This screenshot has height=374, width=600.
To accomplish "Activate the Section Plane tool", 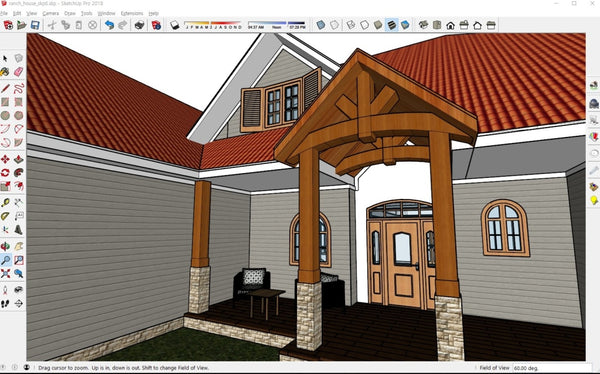I will point(18,304).
